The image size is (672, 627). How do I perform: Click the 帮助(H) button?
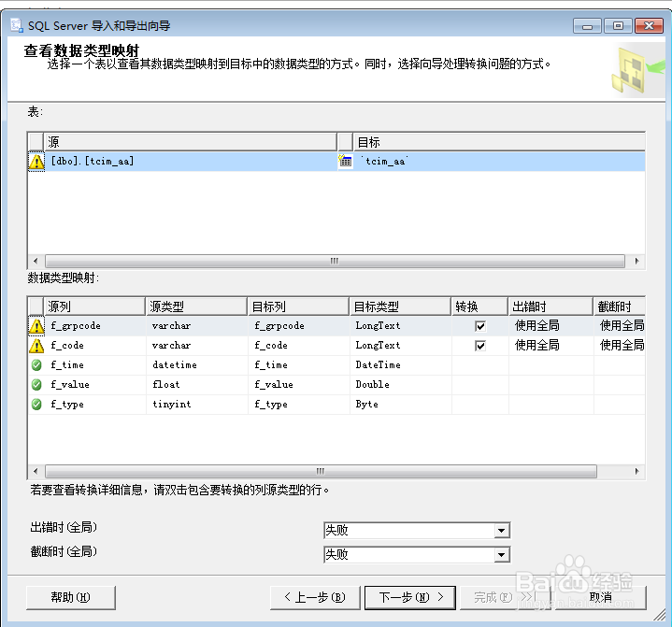(71, 597)
